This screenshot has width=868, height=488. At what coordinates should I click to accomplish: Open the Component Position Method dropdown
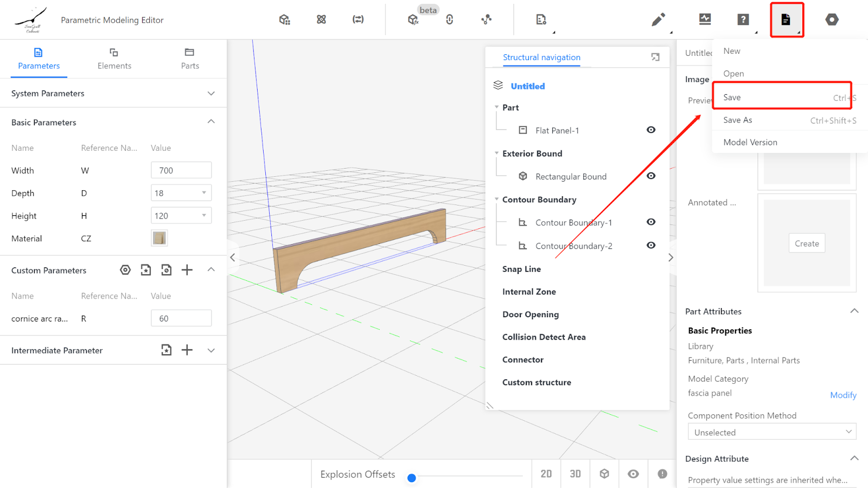point(771,432)
